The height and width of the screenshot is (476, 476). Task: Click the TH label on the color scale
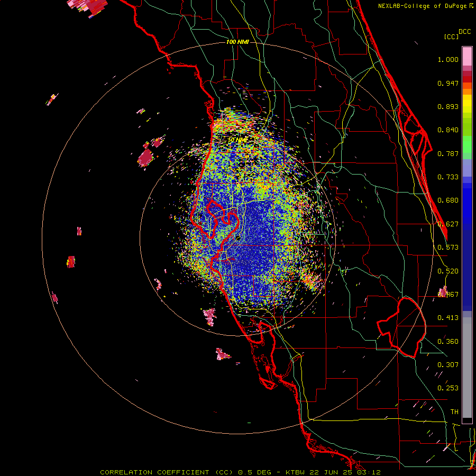click(454, 412)
